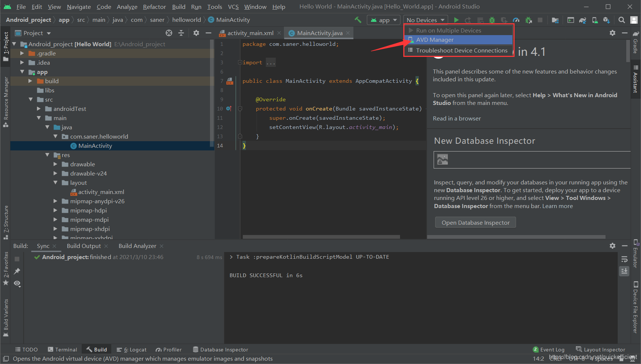Click the user account avatar icon

(x=634, y=20)
